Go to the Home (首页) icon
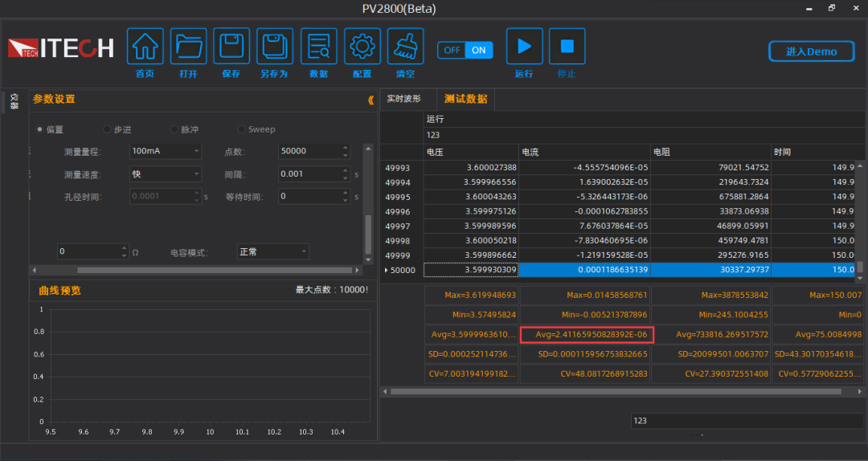Screen dimensions: 868x461 (145, 46)
